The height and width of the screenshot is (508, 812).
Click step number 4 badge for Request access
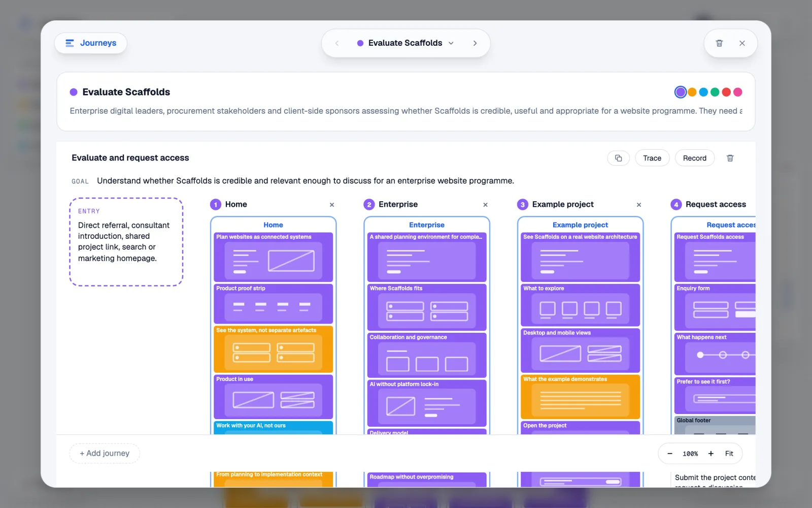pyautogui.click(x=676, y=205)
